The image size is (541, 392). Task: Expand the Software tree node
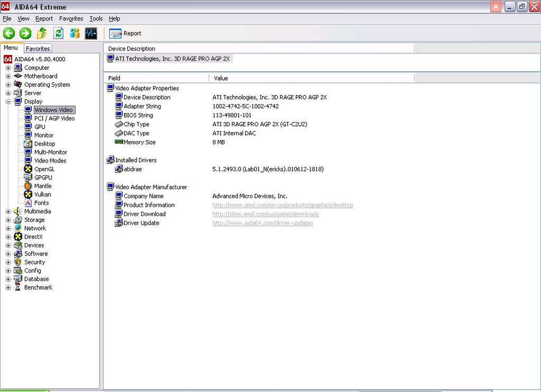[8, 254]
